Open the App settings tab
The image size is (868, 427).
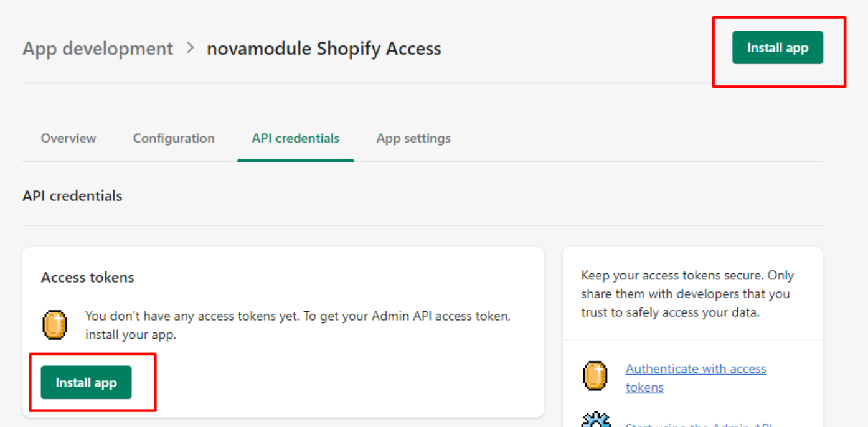[413, 138]
